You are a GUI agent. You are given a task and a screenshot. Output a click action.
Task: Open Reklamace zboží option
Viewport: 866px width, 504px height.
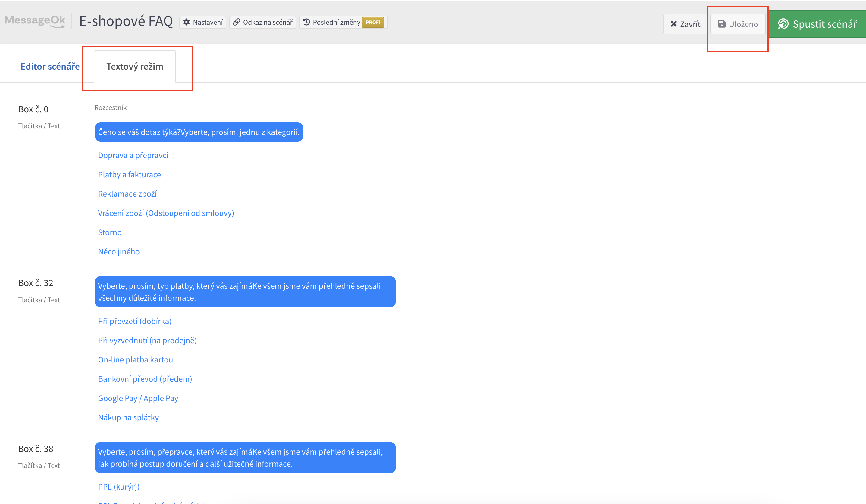click(x=127, y=194)
